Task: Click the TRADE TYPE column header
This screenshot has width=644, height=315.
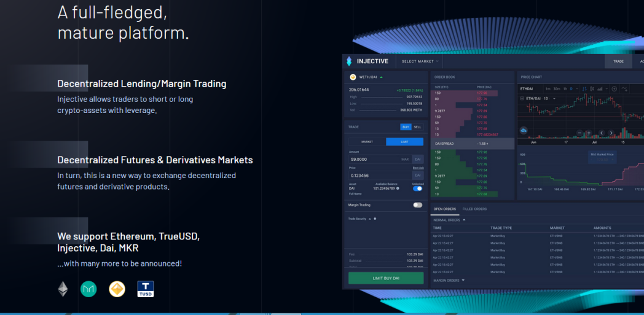Action: 501,228
